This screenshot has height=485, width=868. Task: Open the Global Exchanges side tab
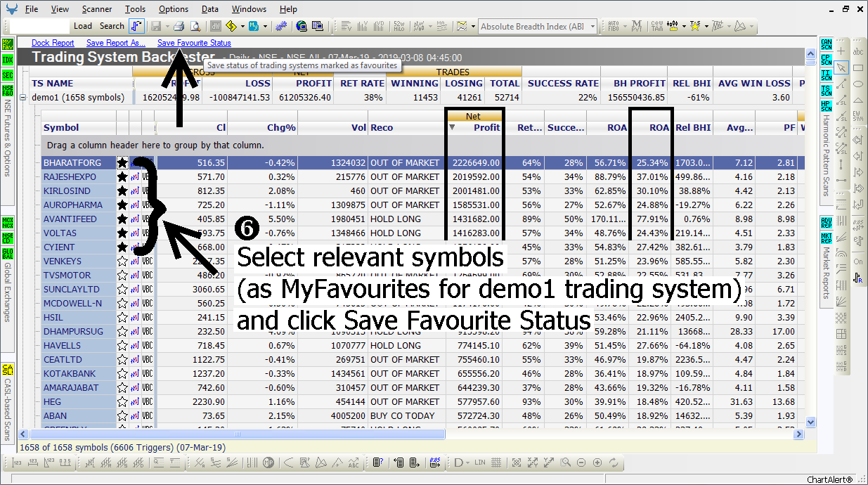point(7,292)
